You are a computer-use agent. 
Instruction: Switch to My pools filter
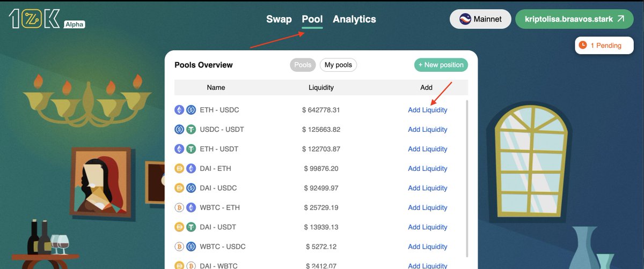[338, 65]
